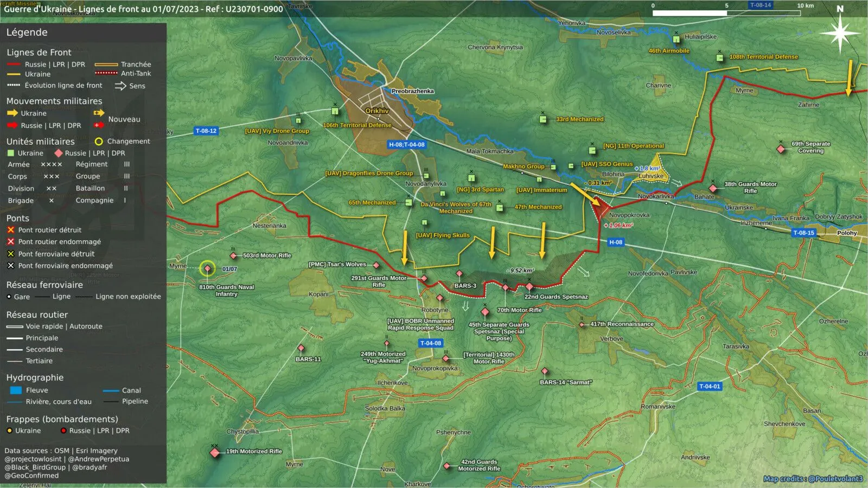Click the T-08-14 shield on scale bar
868x488 pixels.
pyautogui.click(x=761, y=5)
